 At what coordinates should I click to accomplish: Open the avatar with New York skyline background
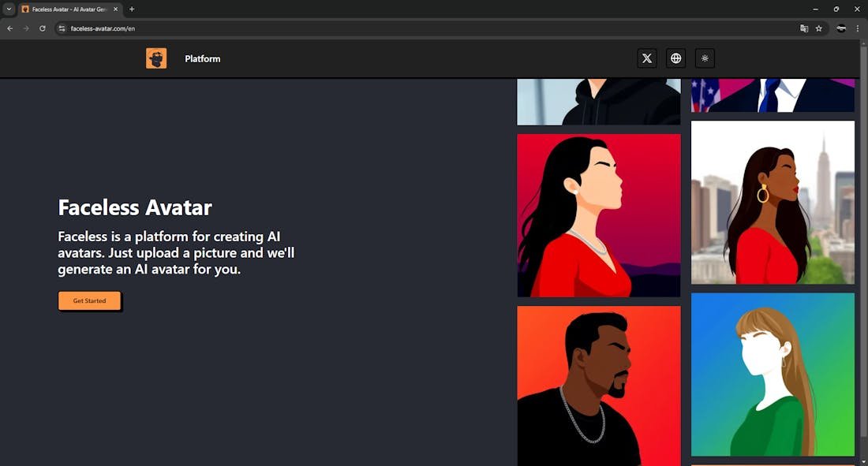[773, 203]
